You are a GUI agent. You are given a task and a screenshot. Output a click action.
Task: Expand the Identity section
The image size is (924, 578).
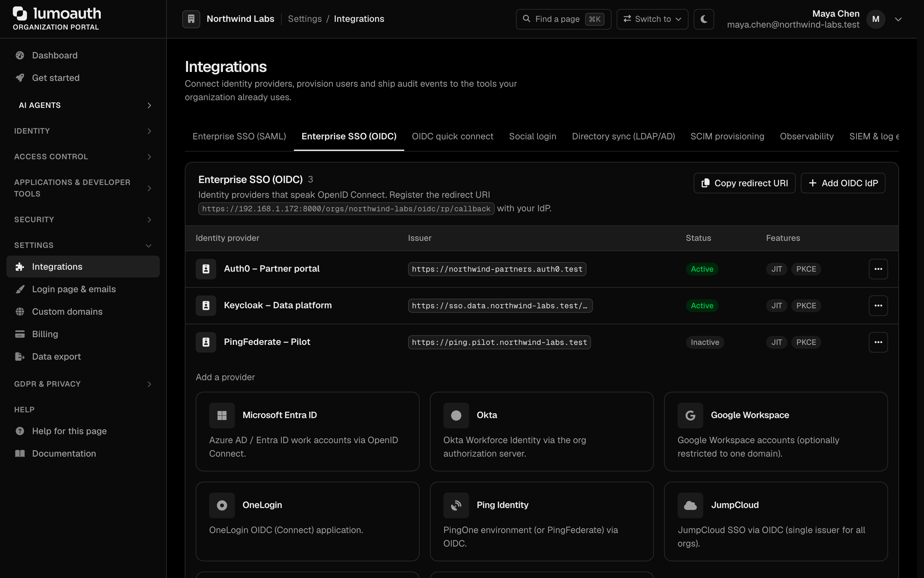pyautogui.click(x=83, y=131)
